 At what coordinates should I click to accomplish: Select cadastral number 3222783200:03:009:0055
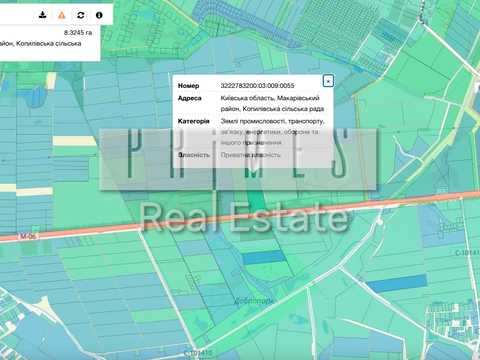(257, 86)
